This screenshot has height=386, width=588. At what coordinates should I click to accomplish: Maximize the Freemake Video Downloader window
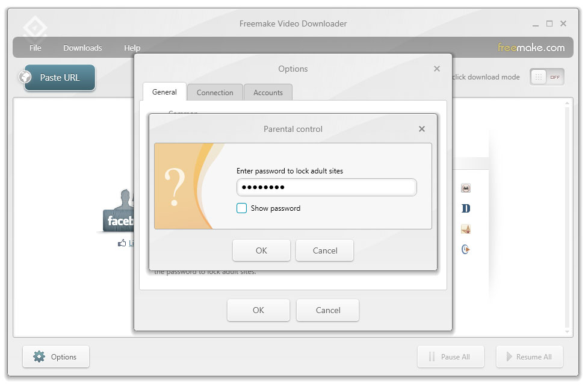pyautogui.click(x=549, y=23)
